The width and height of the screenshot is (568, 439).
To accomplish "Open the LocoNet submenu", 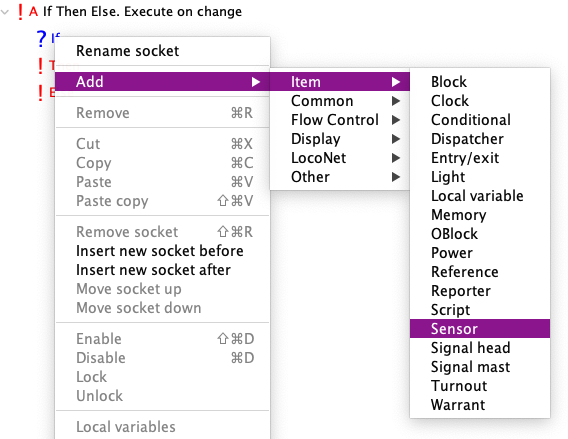I will pyautogui.click(x=340, y=158).
